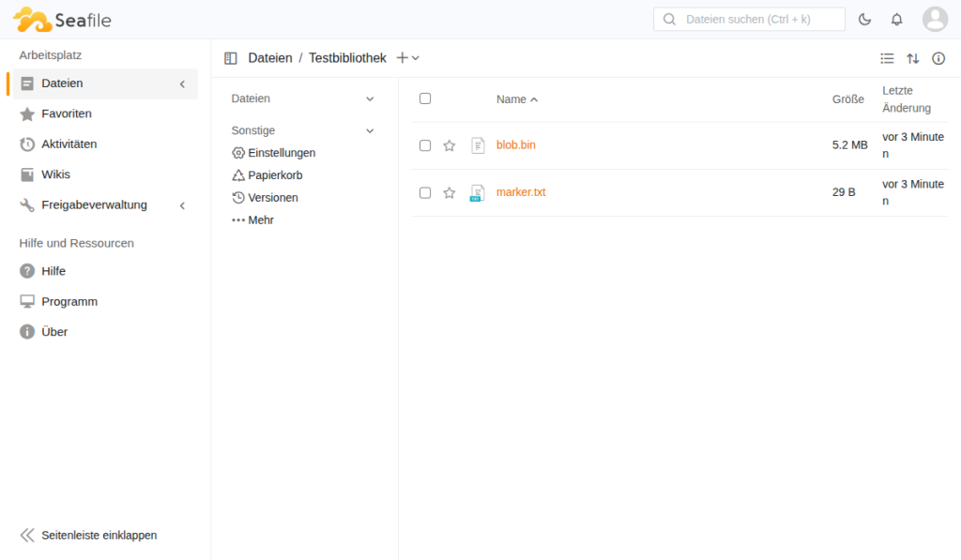Click Mehr for more options
Image resolution: width=961 pixels, height=560 pixels.
[252, 219]
